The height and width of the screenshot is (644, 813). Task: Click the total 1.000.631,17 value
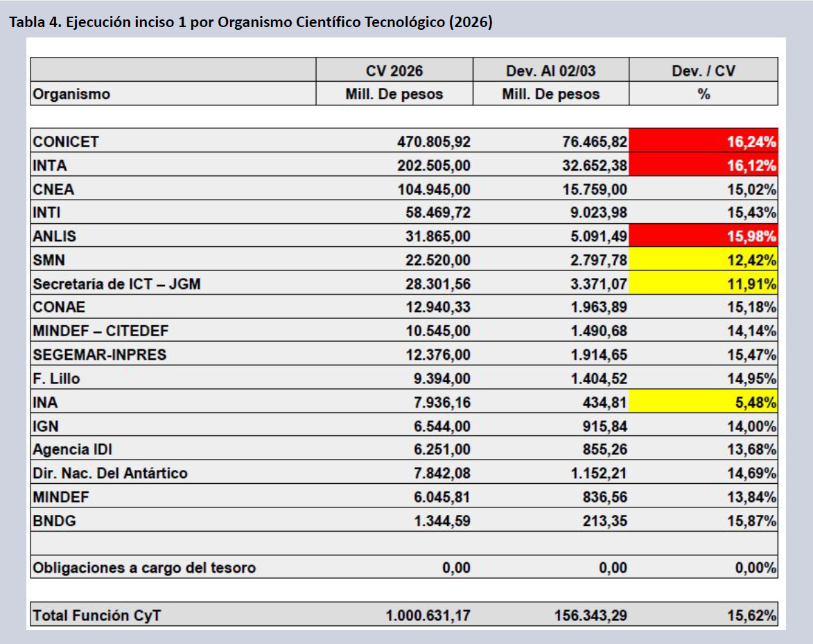428,615
